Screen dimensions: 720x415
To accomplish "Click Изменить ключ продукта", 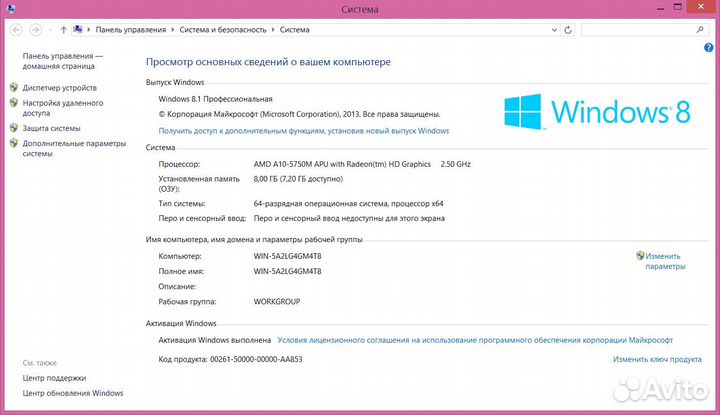I will [x=657, y=359].
